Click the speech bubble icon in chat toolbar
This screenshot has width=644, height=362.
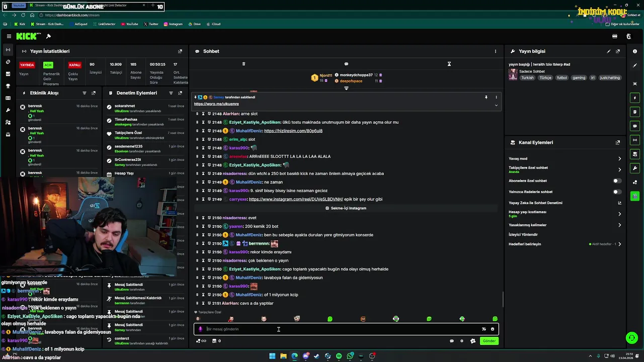[346, 64]
